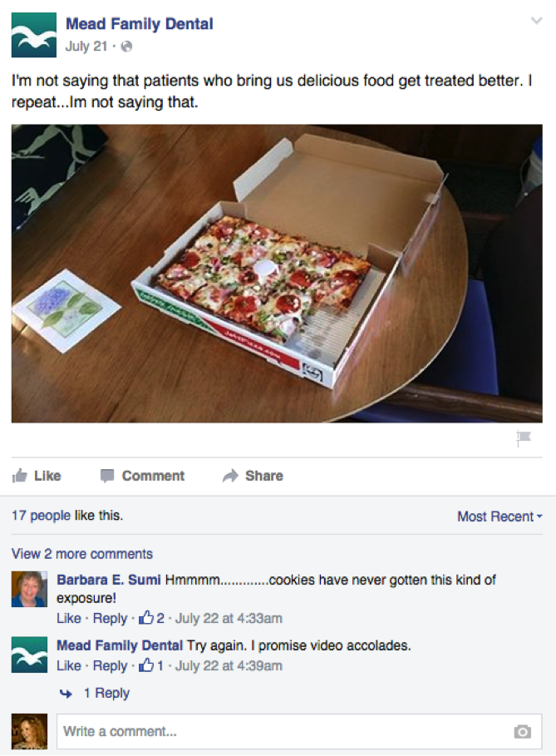The width and height of the screenshot is (556, 756).
Task: Open the post options chevron menu
Action: point(536,21)
